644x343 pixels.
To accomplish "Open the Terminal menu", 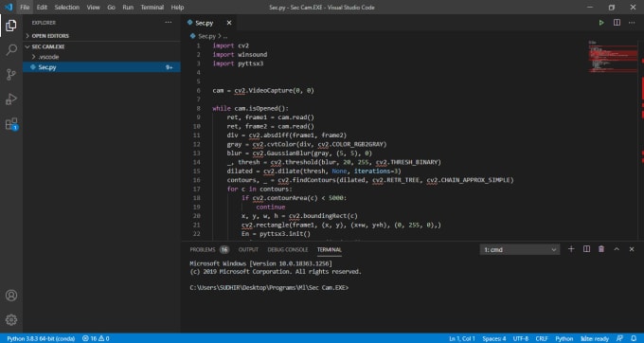I will coord(152,8).
